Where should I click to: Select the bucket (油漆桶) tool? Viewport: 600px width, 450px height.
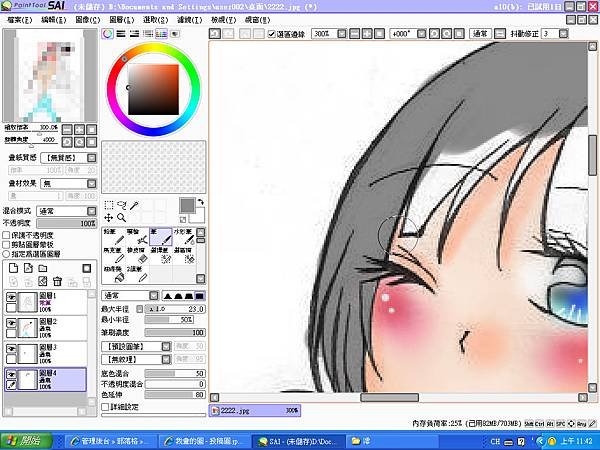coord(114,274)
